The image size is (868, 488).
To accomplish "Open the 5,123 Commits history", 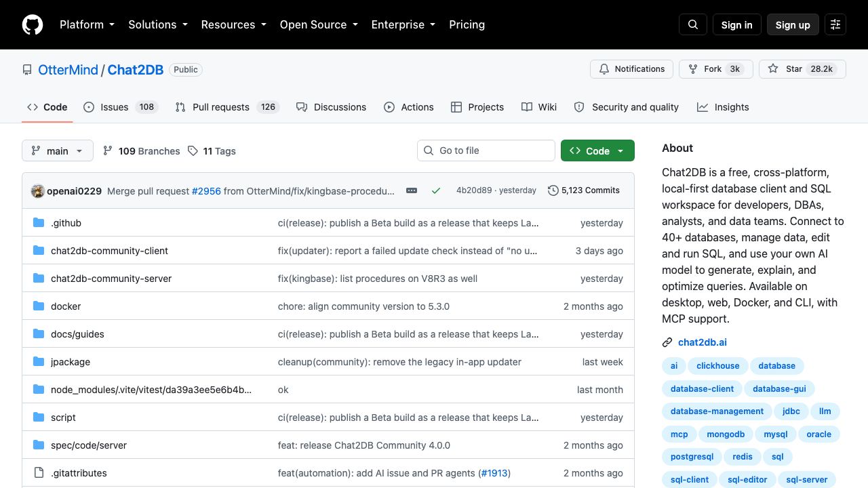I will coord(584,190).
